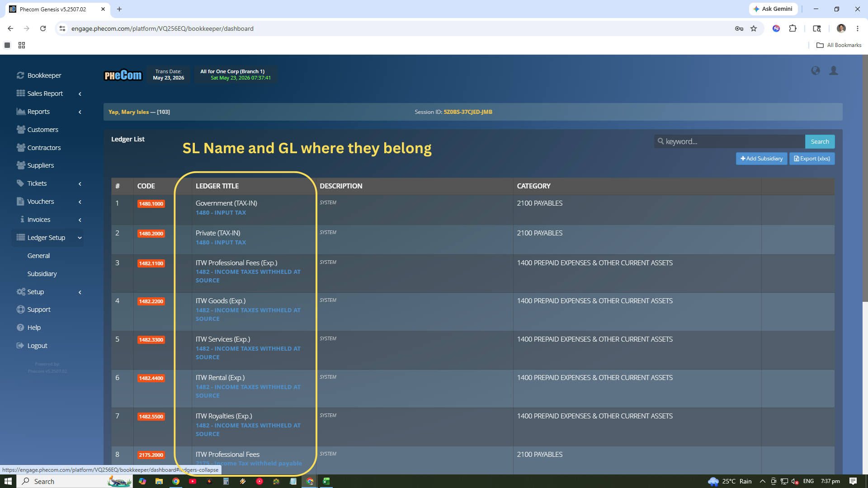Click ledger code 1480.2000 badge
Viewport: 868px width, 488px height.
click(151, 234)
